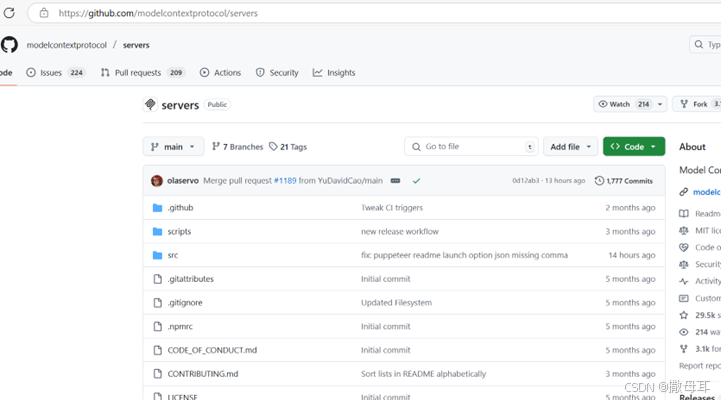Open the 'new release workflow' commit message
Screen dimensions: 721x400
400,231
